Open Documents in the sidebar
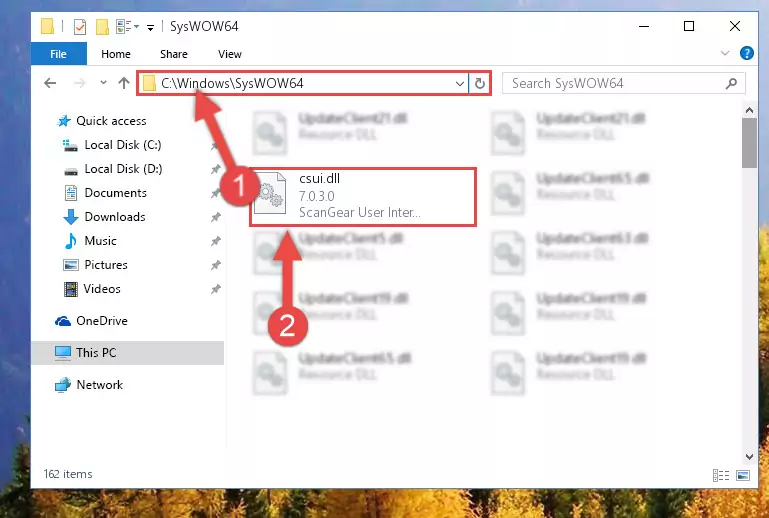Screen dimensions: 769x518 point(115,193)
